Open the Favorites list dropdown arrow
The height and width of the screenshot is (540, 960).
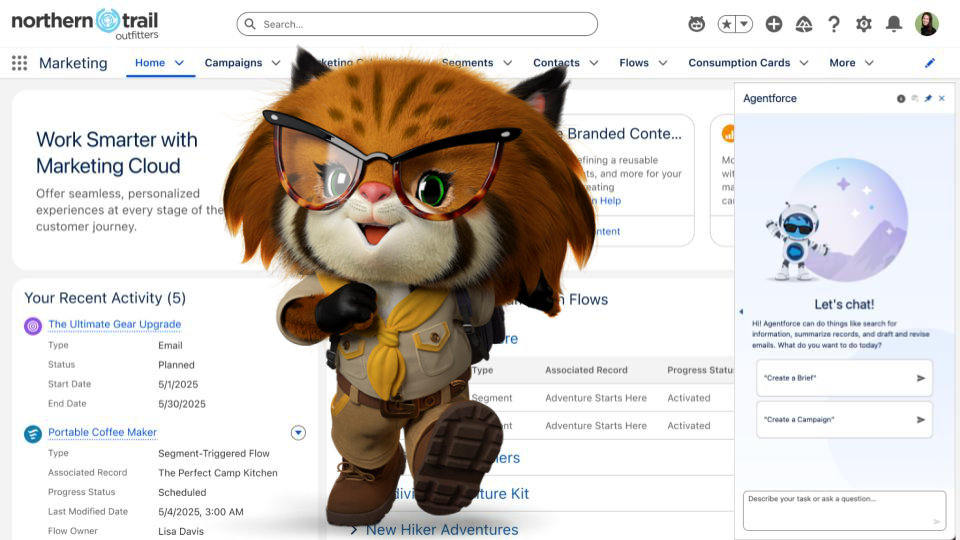click(744, 24)
